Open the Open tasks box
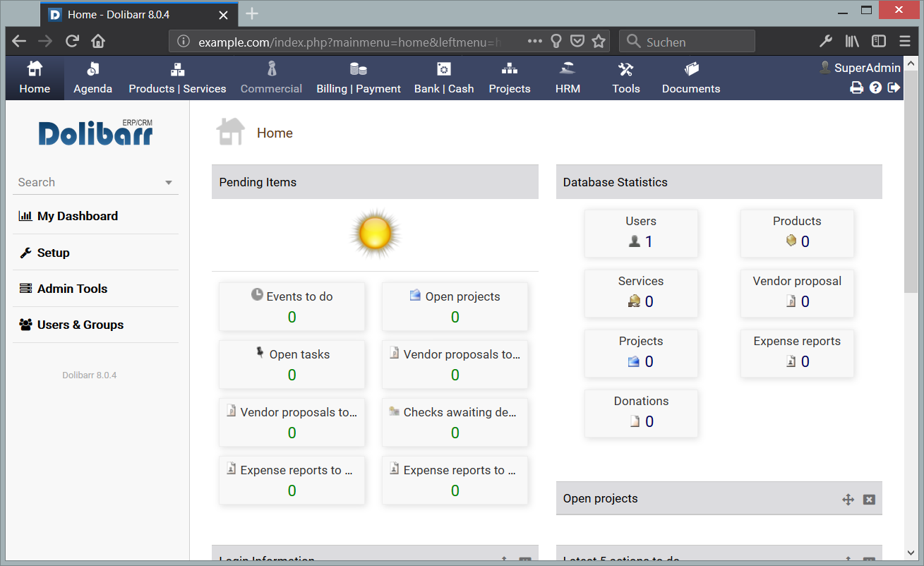 coord(292,365)
